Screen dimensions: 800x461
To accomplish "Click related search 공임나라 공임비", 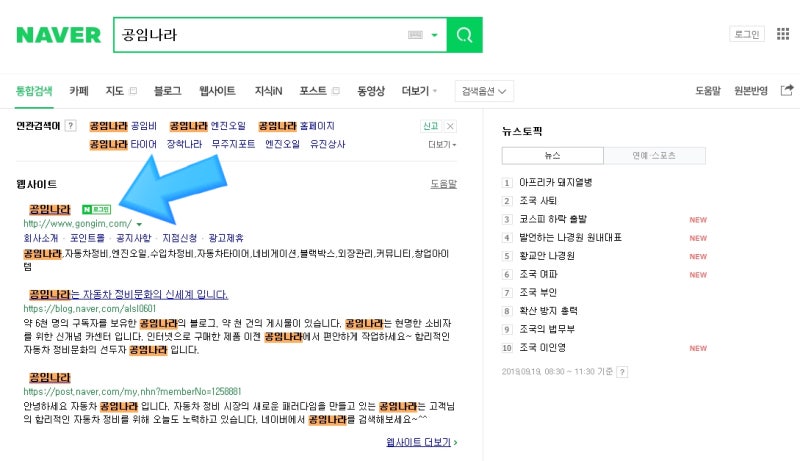I will 123,126.
